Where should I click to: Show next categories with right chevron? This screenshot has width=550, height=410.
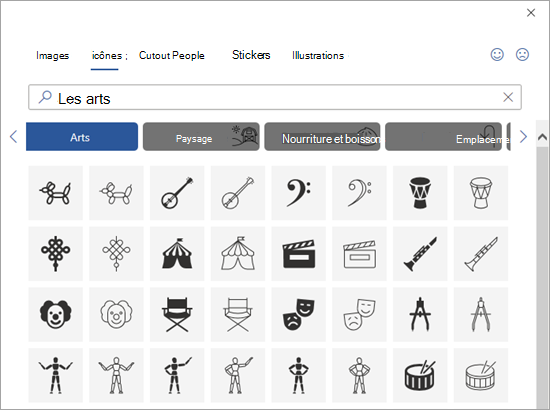pos(523,137)
